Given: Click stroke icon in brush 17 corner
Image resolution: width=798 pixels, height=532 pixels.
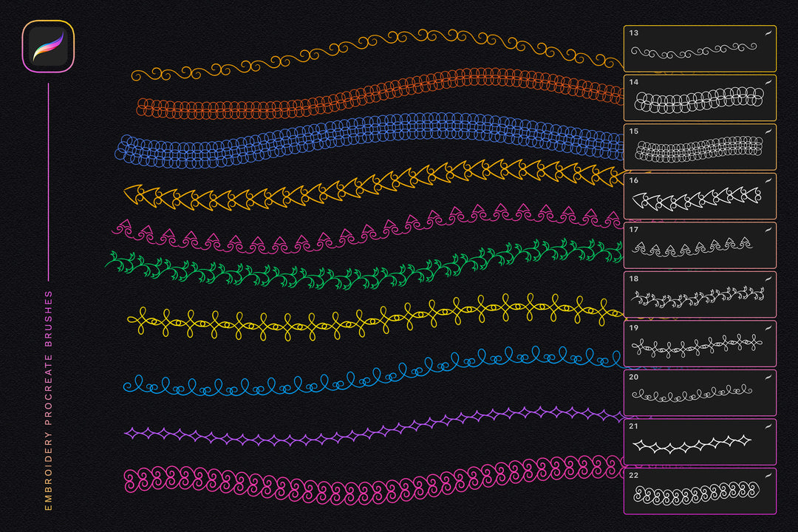Looking at the screenshot, I should point(768,230).
